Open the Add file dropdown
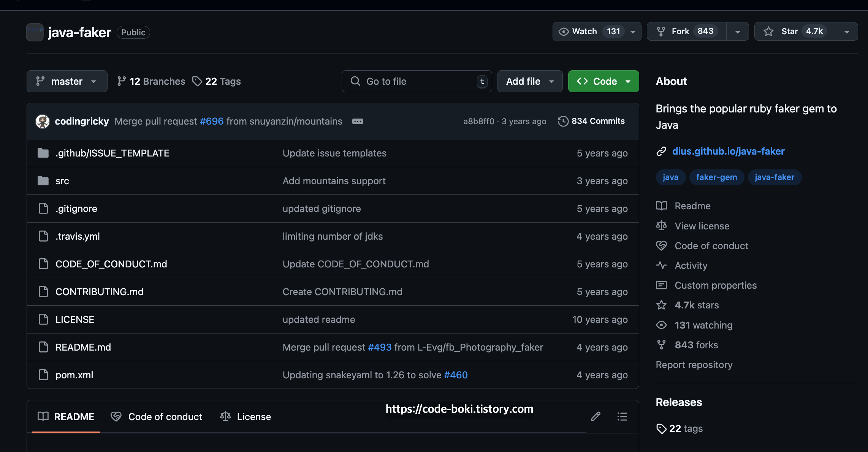Viewport: 868px width, 452px height. 530,81
